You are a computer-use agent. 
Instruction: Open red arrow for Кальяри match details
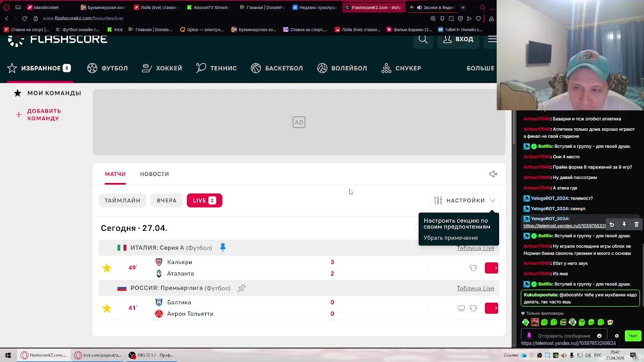coord(492,268)
